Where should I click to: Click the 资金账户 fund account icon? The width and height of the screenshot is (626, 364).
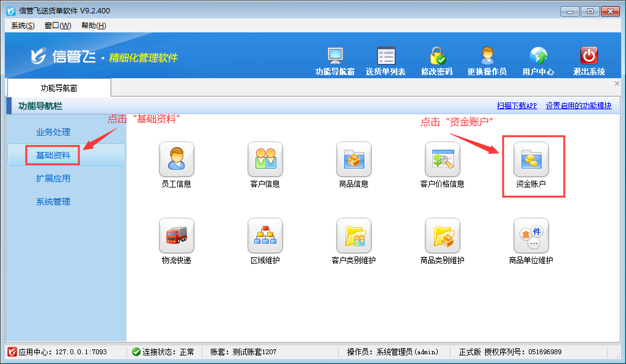(x=531, y=159)
